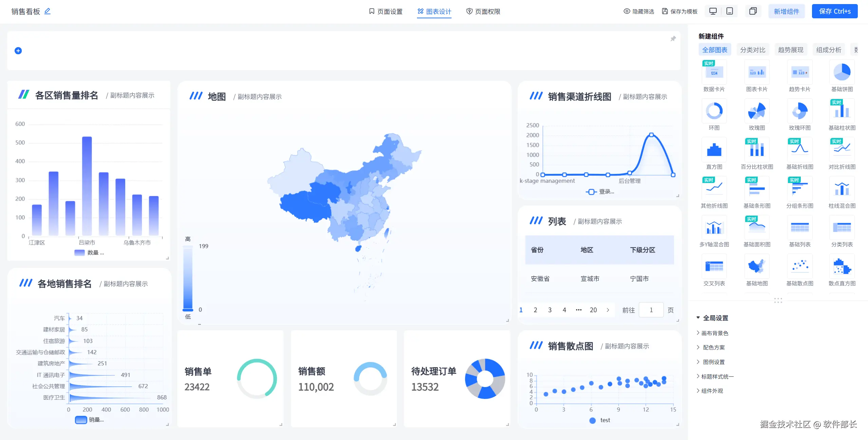Switch to tablet preview mode
The height and width of the screenshot is (440, 868).
730,11
